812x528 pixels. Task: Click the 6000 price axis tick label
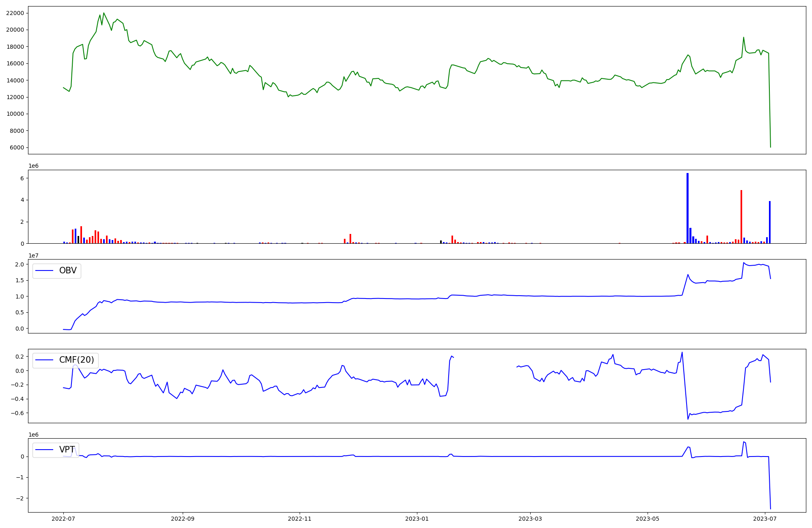click(x=17, y=147)
